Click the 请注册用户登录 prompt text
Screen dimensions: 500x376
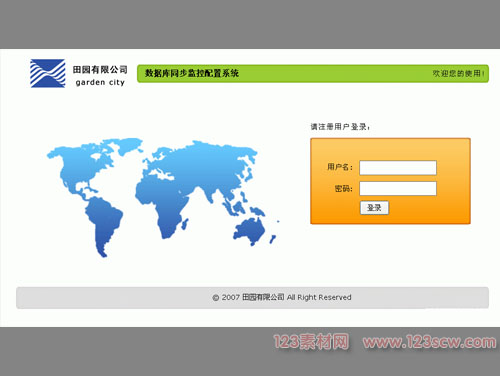click(x=340, y=127)
